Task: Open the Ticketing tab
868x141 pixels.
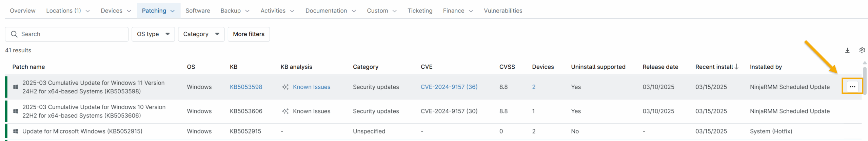Action: point(420,11)
